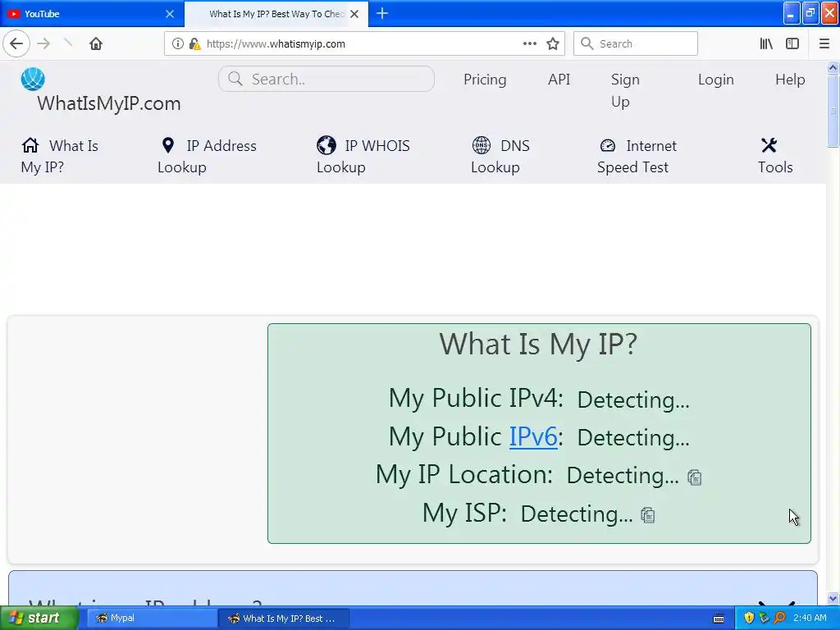
Task: Click the Sign Up link
Action: point(625,90)
